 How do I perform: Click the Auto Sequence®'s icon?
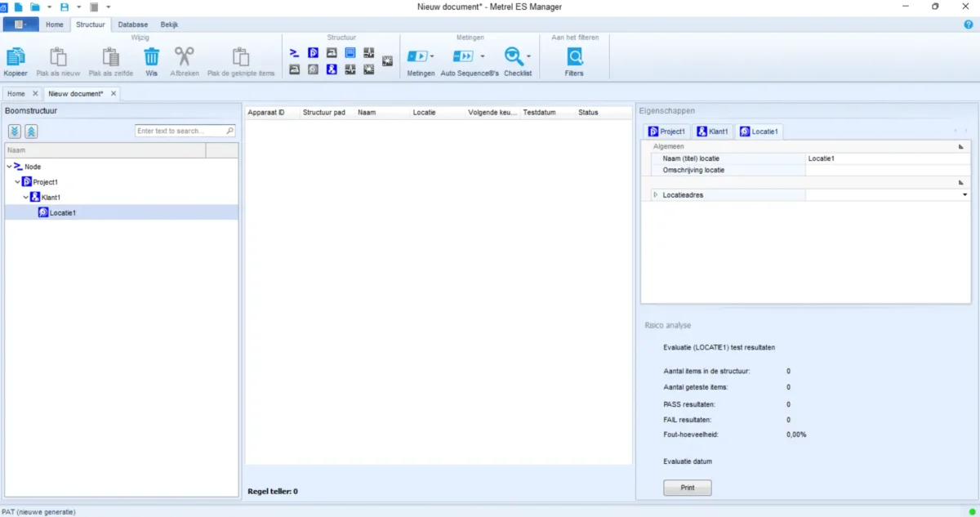(x=463, y=56)
